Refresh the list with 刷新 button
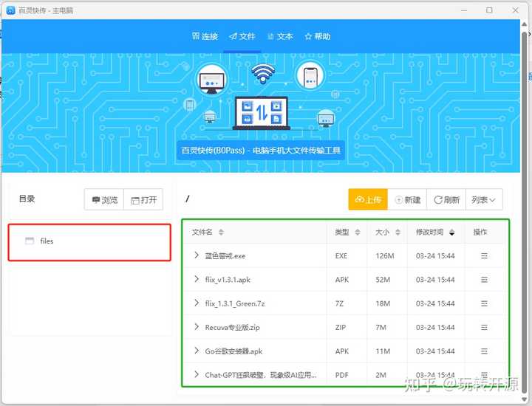 point(446,199)
